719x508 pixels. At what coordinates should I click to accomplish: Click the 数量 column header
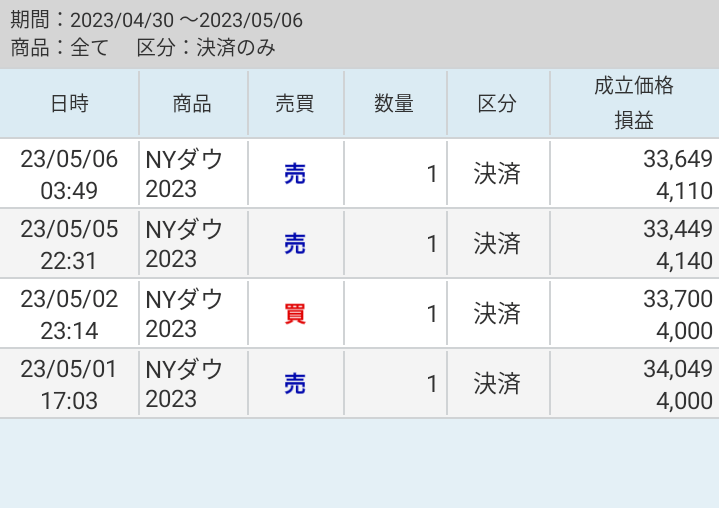[394, 103]
